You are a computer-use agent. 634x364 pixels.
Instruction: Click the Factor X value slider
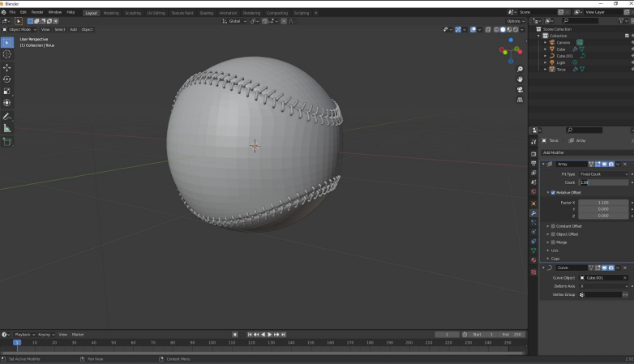tap(602, 202)
